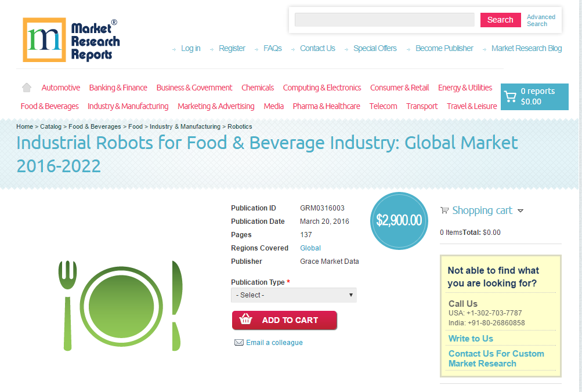Click the basket icon inside Add to Cart
The image size is (582, 392).
(x=245, y=320)
